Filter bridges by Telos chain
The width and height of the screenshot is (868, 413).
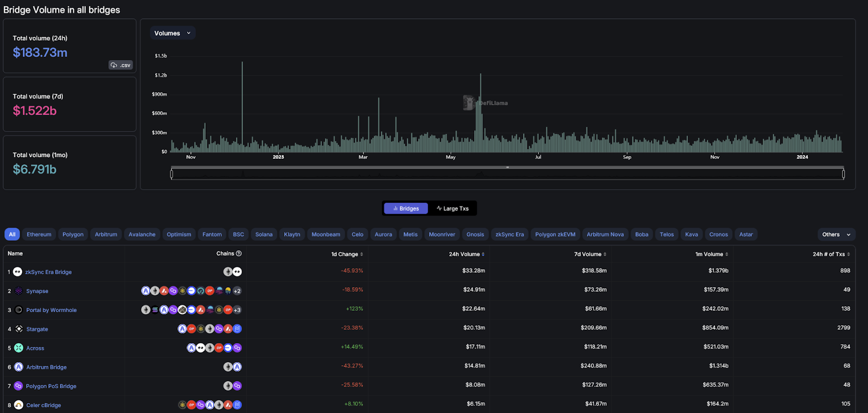667,235
